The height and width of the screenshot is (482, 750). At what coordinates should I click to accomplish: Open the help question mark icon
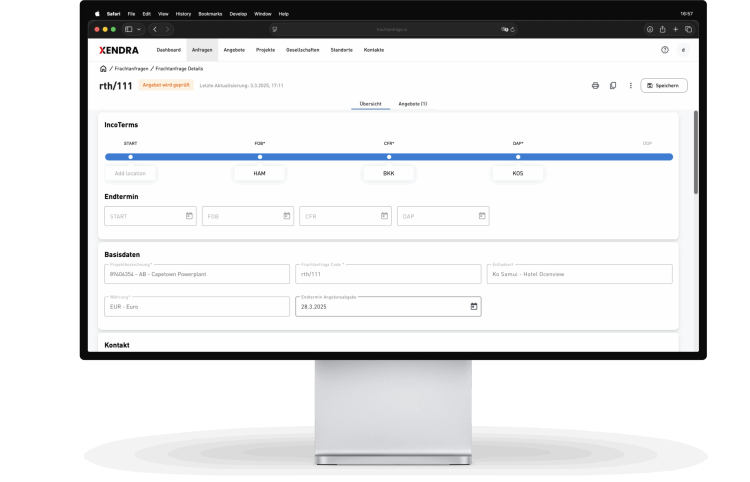click(665, 49)
